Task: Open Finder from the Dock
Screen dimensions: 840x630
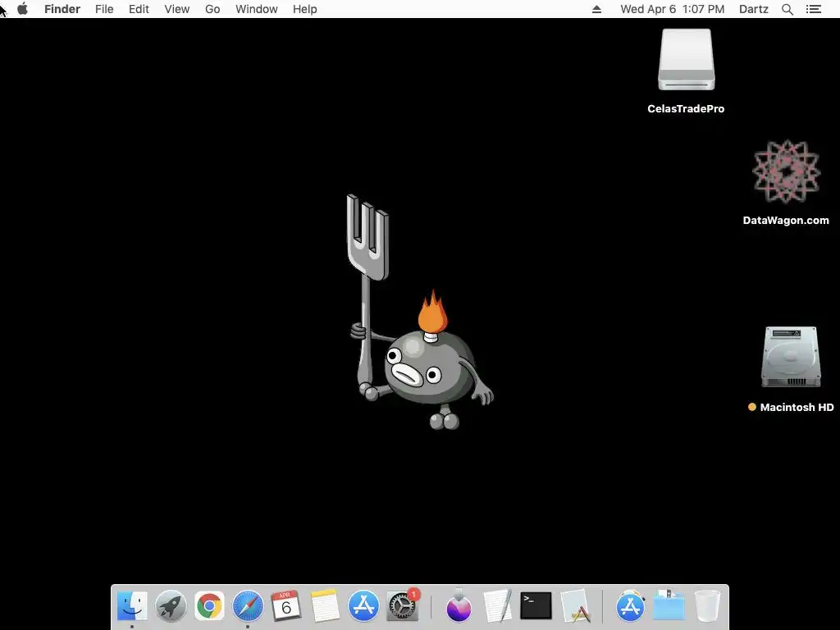Action: click(132, 606)
